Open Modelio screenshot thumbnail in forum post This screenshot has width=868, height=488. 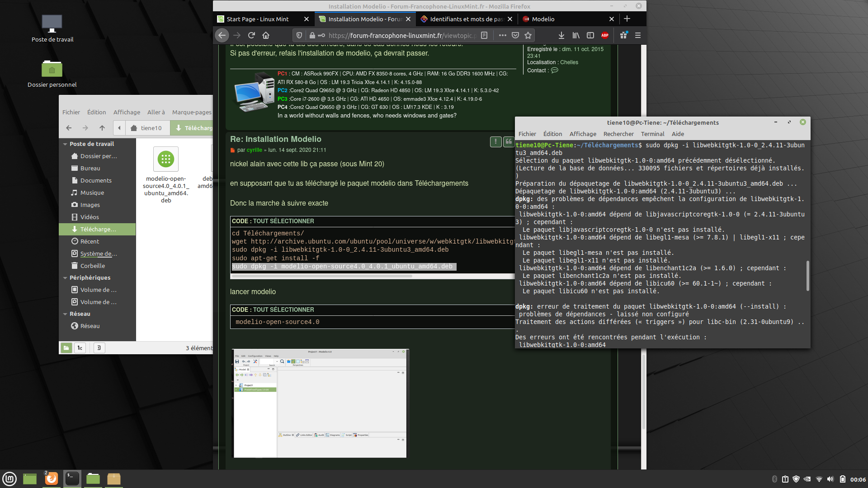click(320, 403)
